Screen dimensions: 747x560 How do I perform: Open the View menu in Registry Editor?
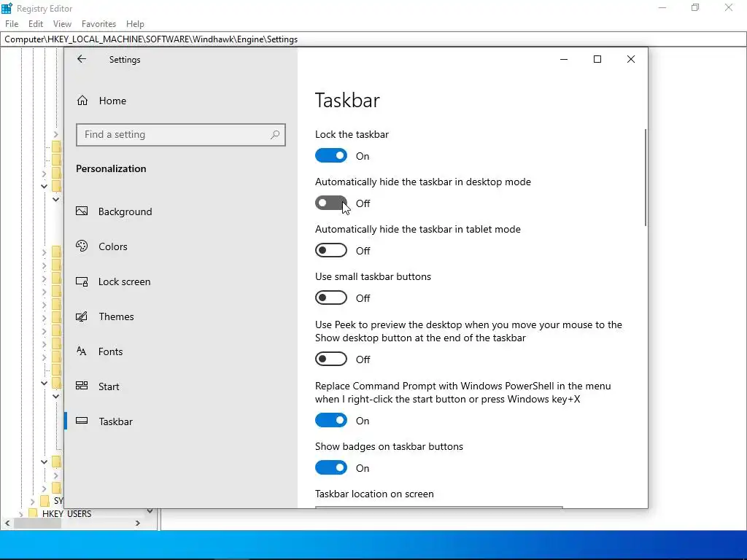[x=62, y=24]
